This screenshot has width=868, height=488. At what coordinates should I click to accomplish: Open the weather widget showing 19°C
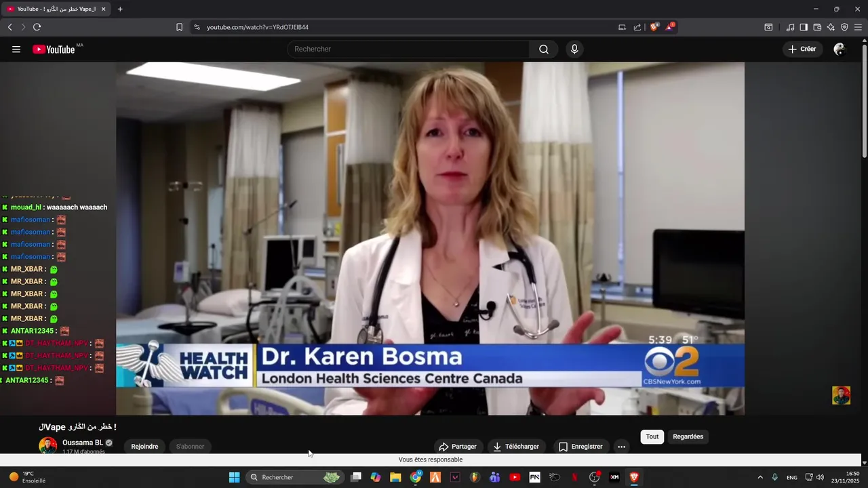pyautogui.click(x=27, y=477)
